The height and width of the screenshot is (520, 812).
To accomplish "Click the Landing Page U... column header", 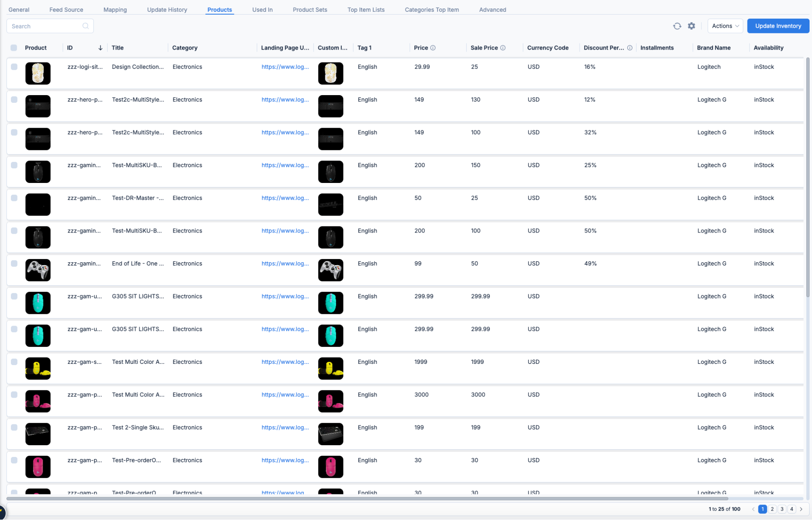I will tap(285, 48).
